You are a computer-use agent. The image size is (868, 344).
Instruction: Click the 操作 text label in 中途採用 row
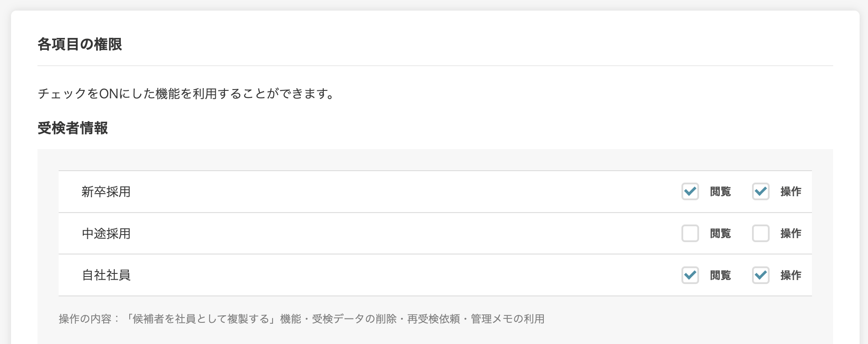pos(791,233)
